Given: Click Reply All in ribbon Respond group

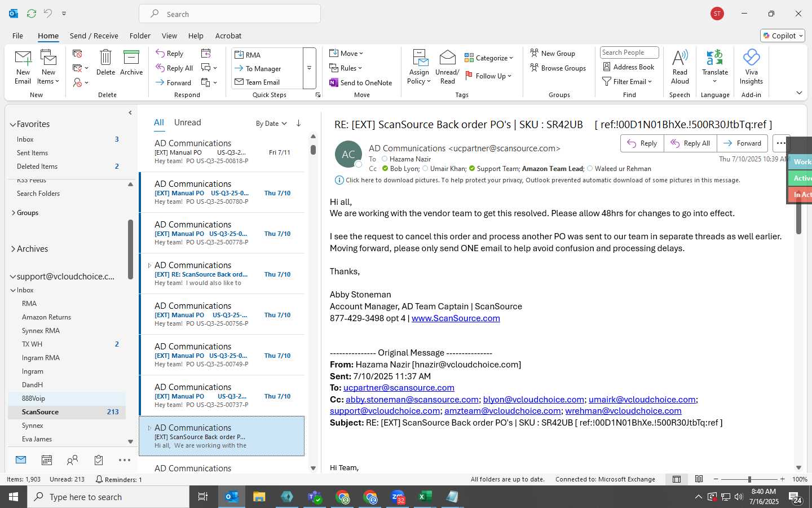Looking at the screenshot, I should pos(175,68).
